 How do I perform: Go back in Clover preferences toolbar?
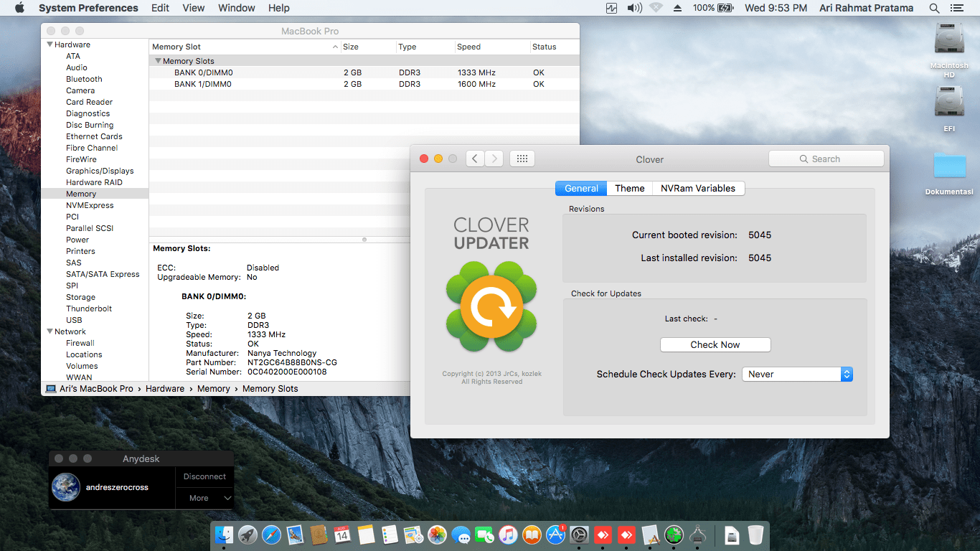[475, 159]
